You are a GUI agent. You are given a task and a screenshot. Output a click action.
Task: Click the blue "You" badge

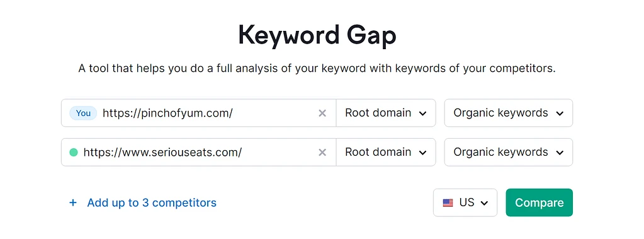pos(83,113)
